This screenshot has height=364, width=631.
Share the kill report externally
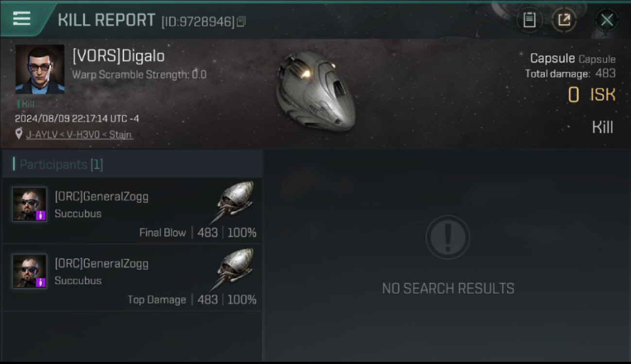pyautogui.click(x=564, y=20)
